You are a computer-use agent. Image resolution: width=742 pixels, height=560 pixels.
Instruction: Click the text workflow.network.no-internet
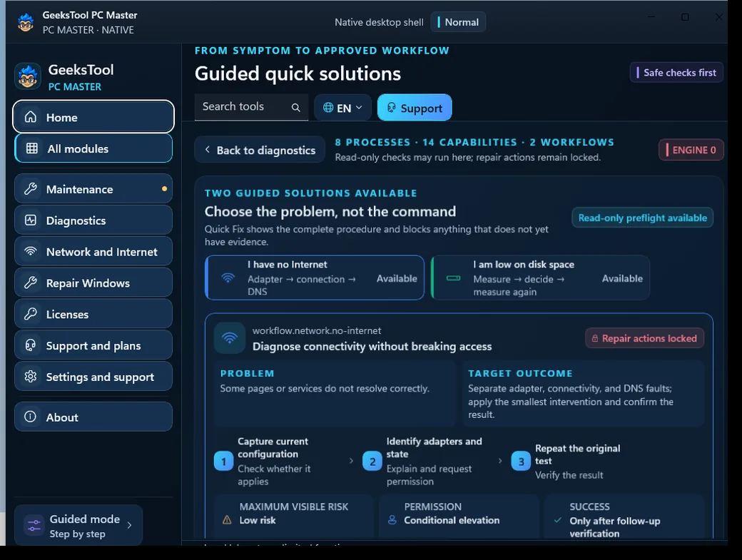(x=317, y=330)
